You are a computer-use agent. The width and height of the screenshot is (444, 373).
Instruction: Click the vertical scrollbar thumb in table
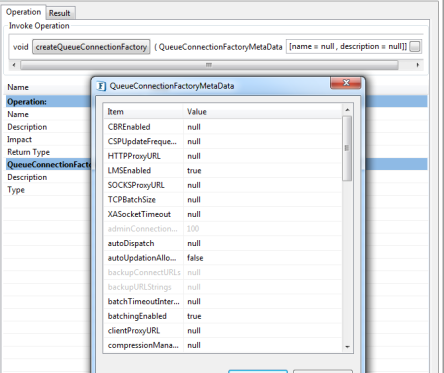pos(347,148)
